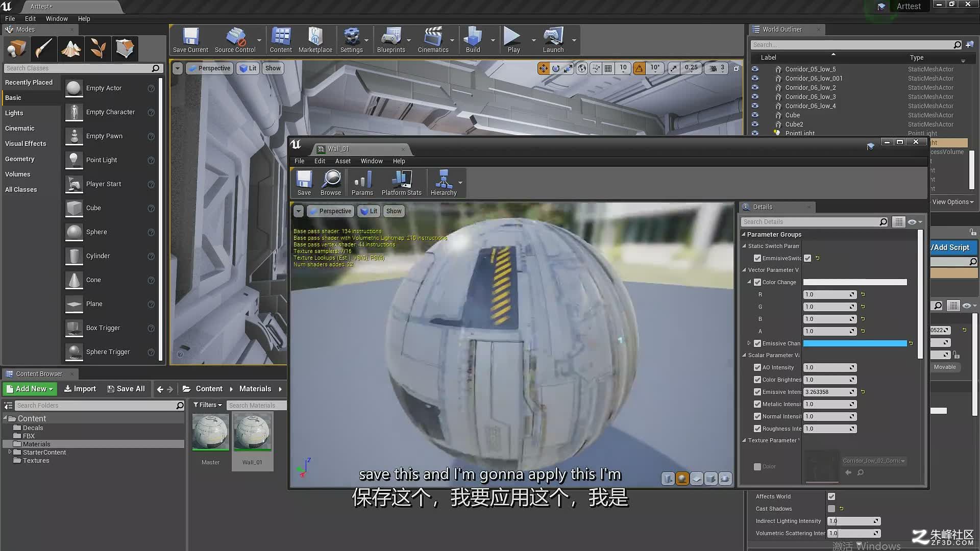This screenshot has height=551, width=980.
Task: Select Master material thumbnail
Action: coord(210,432)
